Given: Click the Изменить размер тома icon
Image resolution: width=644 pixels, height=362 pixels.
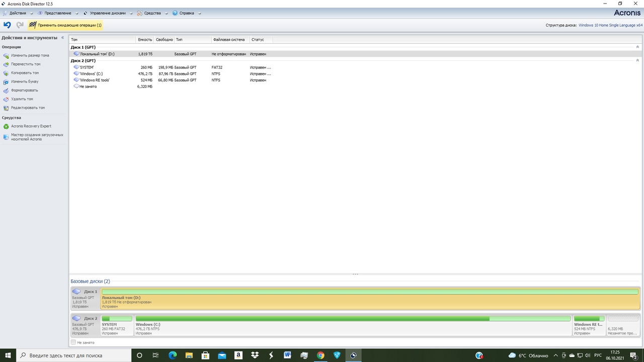Looking at the screenshot, I should (6, 56).
